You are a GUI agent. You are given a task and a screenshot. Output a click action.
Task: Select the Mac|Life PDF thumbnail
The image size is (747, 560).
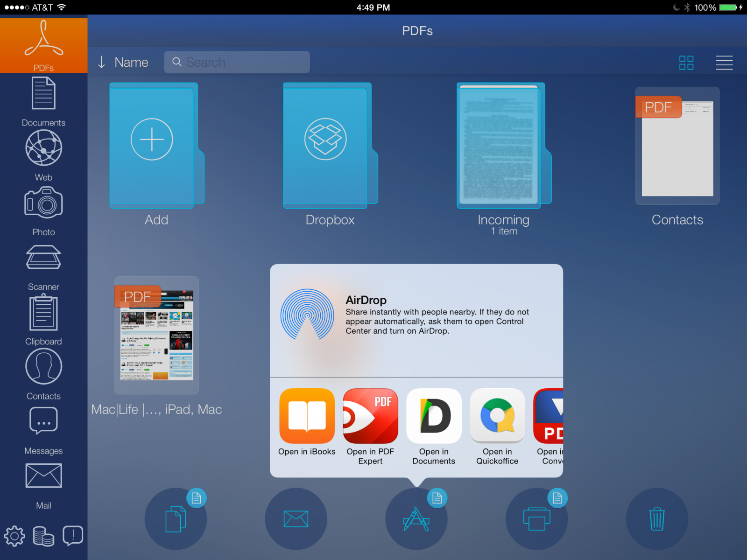click(156, 335)
